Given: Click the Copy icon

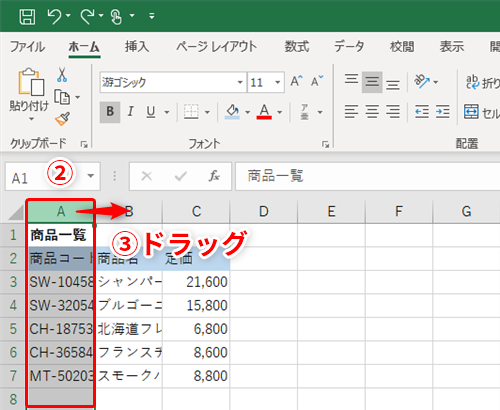Looking at the screenshot, I should tap(62, 97).
